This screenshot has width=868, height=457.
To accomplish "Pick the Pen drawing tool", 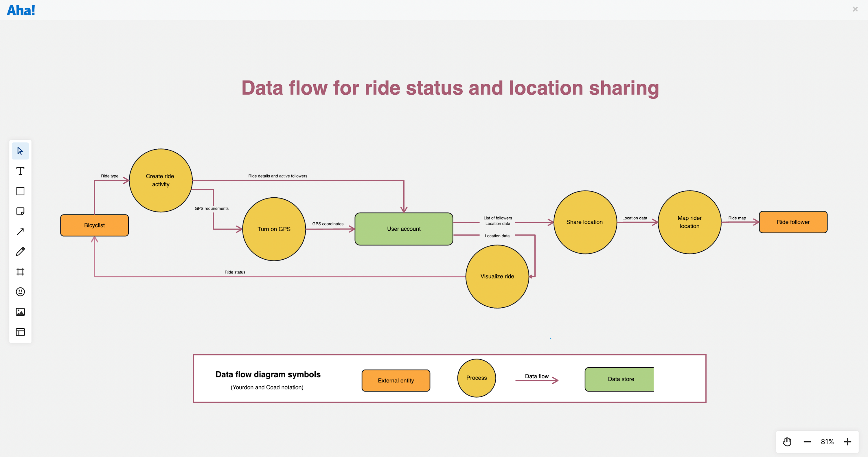I will (20, 252).
